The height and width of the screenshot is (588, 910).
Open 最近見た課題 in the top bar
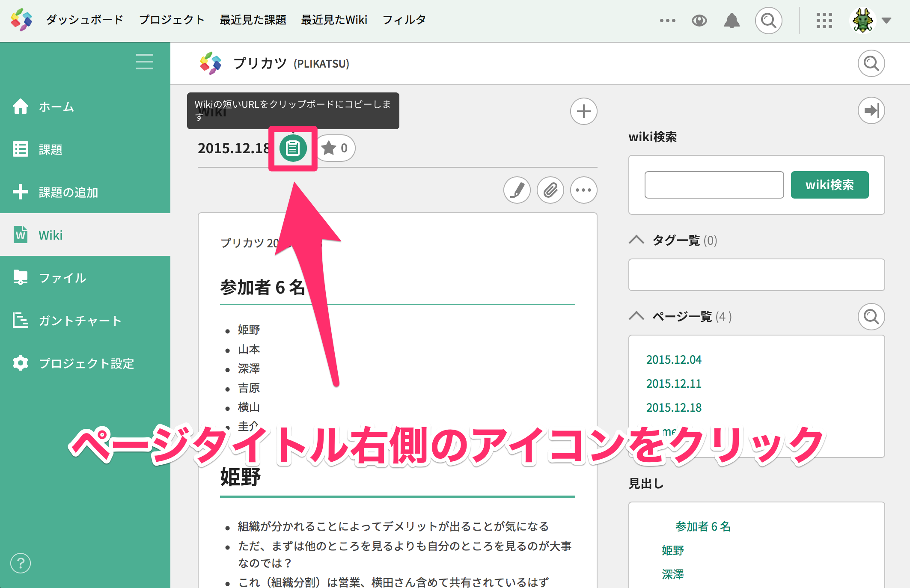(253, 20)
